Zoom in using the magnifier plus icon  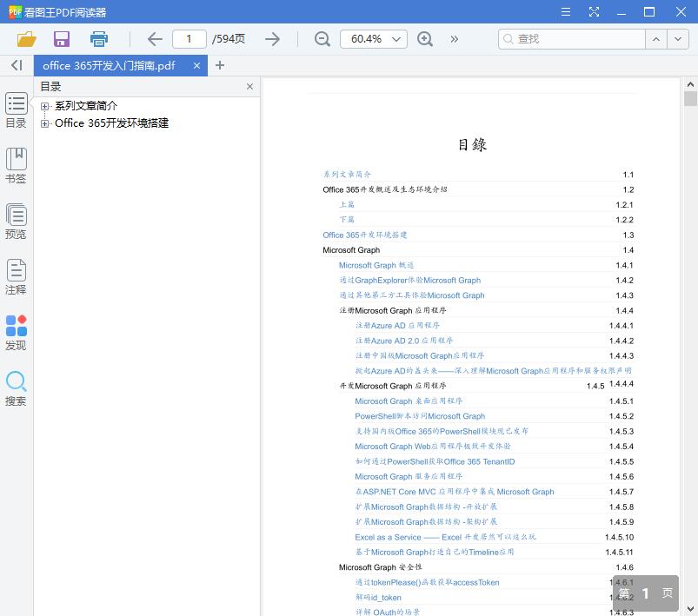point(424,39)
